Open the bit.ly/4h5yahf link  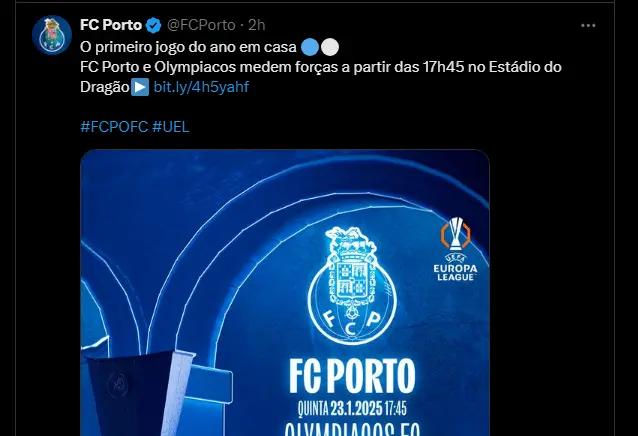[201, 87]
